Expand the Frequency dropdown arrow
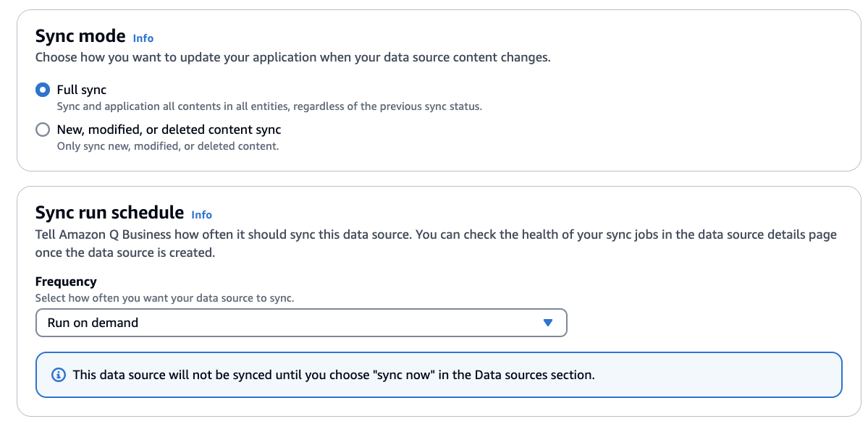 pos(548,323)
